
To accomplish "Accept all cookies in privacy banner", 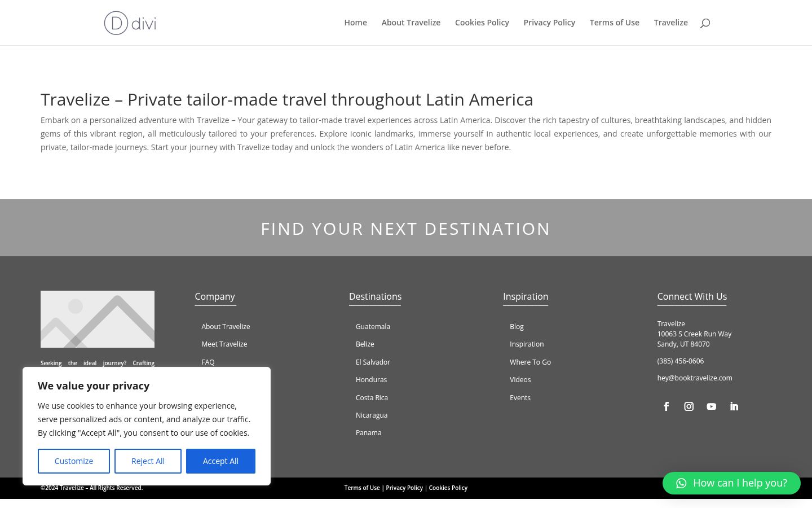I will [220, 461].
